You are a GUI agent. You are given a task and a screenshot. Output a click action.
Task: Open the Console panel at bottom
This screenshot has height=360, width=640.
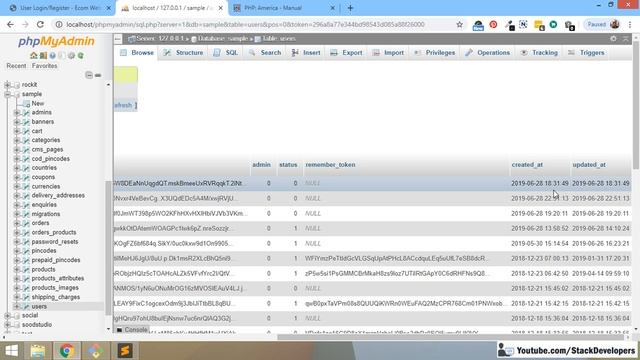tap(132, 329)
